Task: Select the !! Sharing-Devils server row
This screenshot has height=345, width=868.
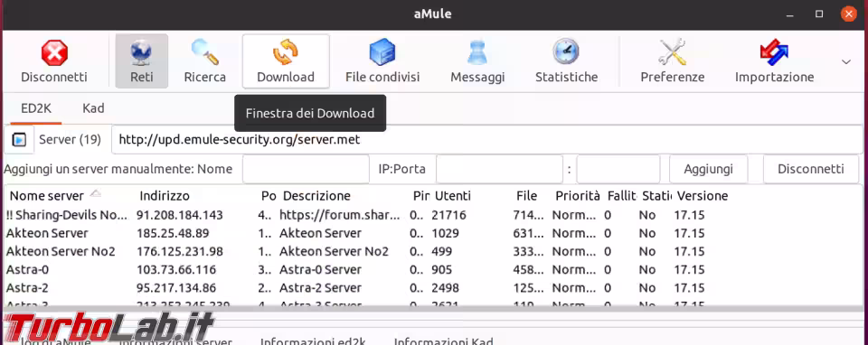Action: click(x=432, y=215)
